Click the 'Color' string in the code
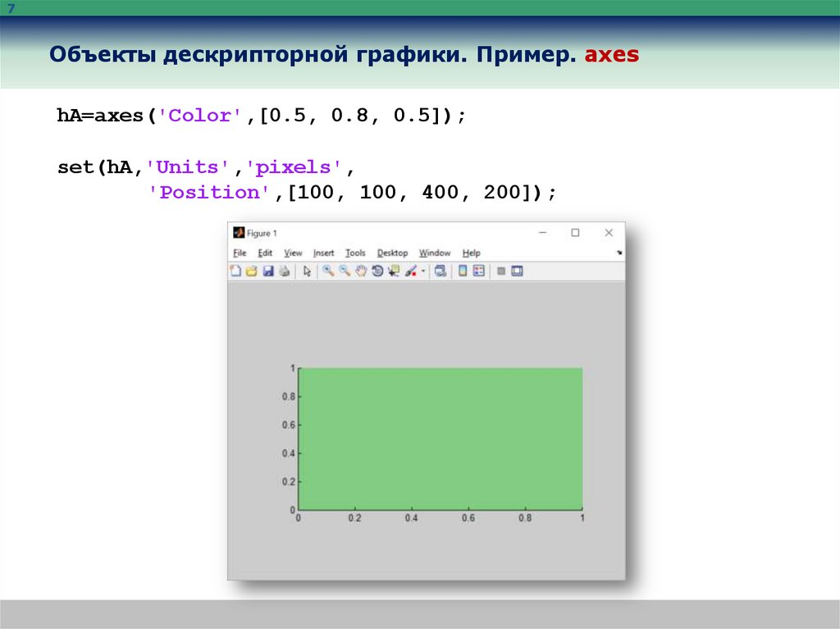 tap(200, 116)
